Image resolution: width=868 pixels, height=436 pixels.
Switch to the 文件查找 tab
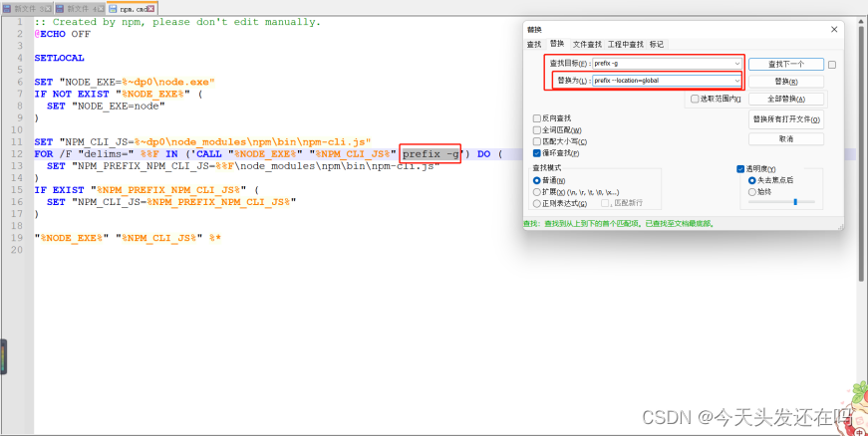point(587,44)
